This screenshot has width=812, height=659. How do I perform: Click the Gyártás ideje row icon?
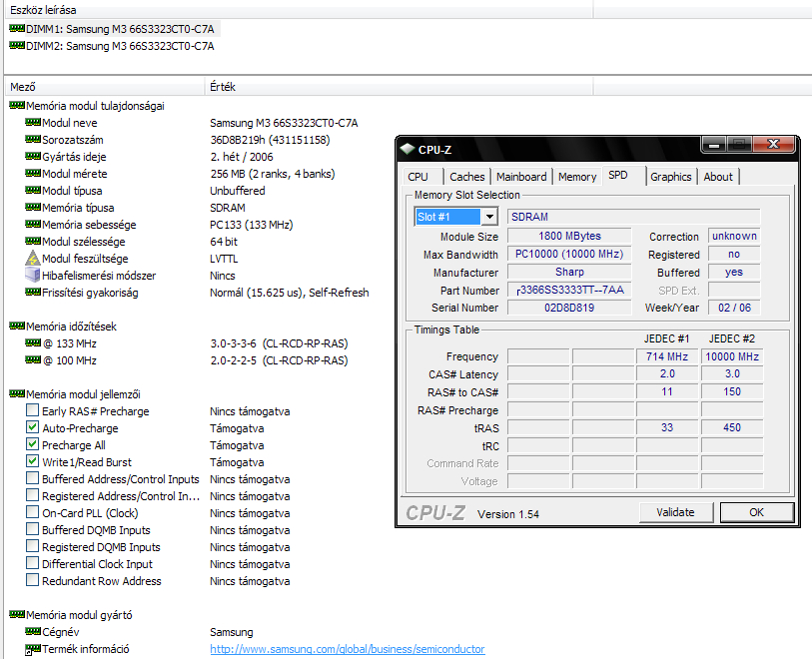(x=33, y=157)
